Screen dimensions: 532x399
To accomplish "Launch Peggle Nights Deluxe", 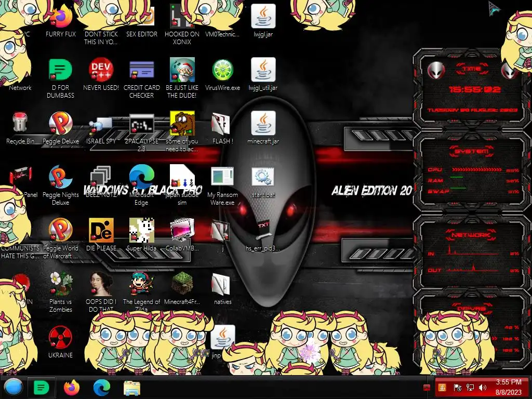I will click(x=60, y=177).
